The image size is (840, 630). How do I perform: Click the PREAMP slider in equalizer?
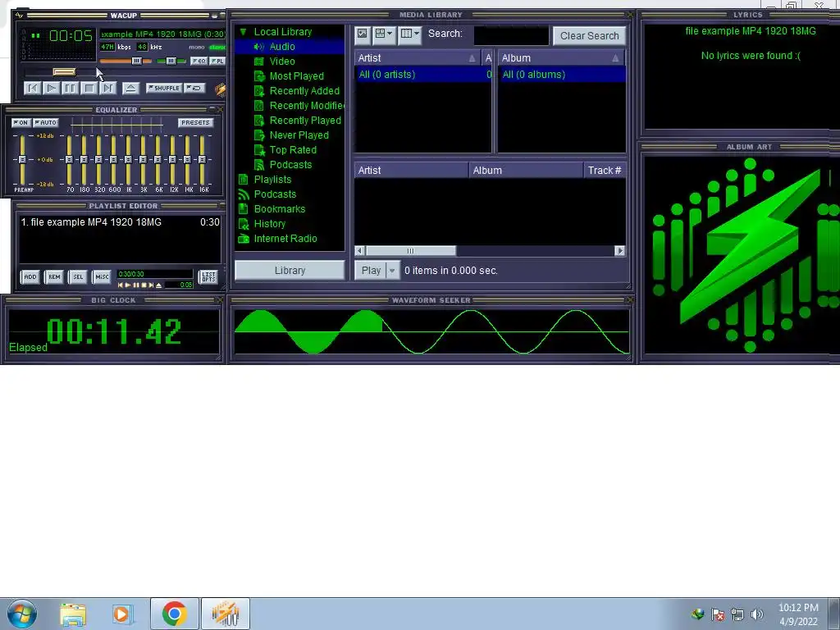coord(22,160)
